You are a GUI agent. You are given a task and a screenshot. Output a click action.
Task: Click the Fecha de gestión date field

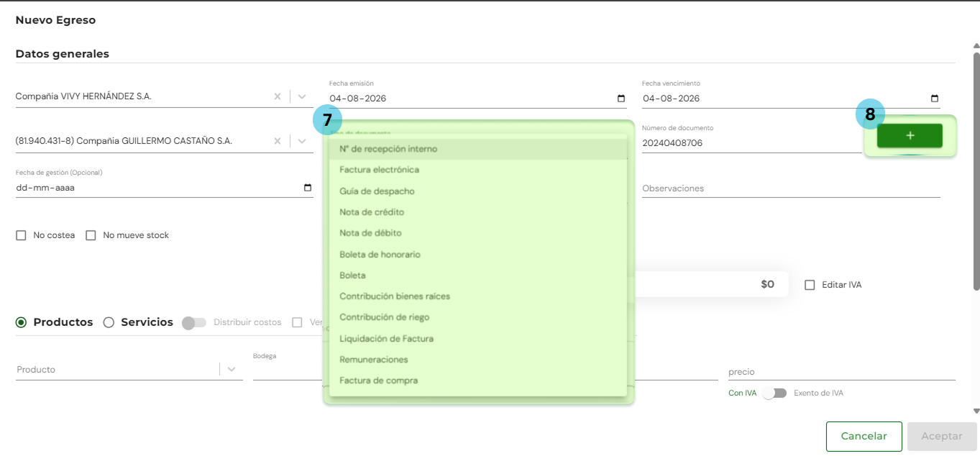[164, 188]
